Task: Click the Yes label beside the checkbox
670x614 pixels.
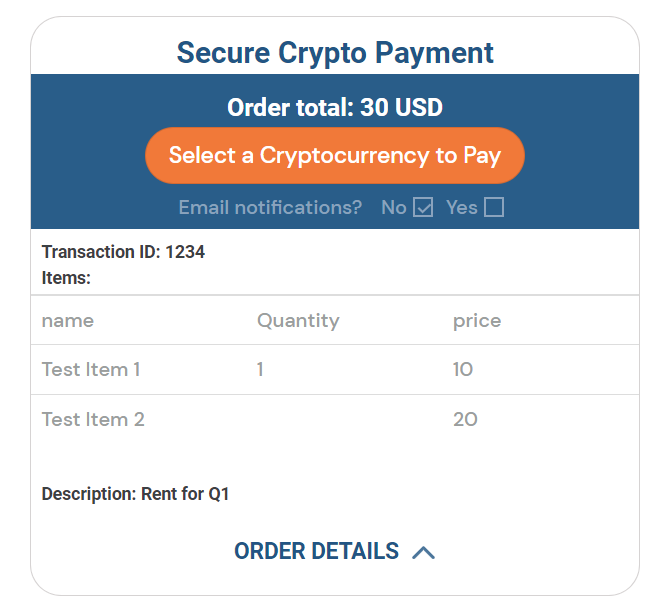Action: pos(462,208)
